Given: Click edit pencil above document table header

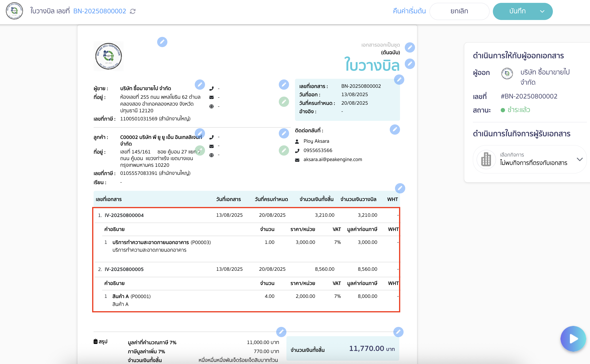Looking at the screenshot, I should click(x=400, y=188).
